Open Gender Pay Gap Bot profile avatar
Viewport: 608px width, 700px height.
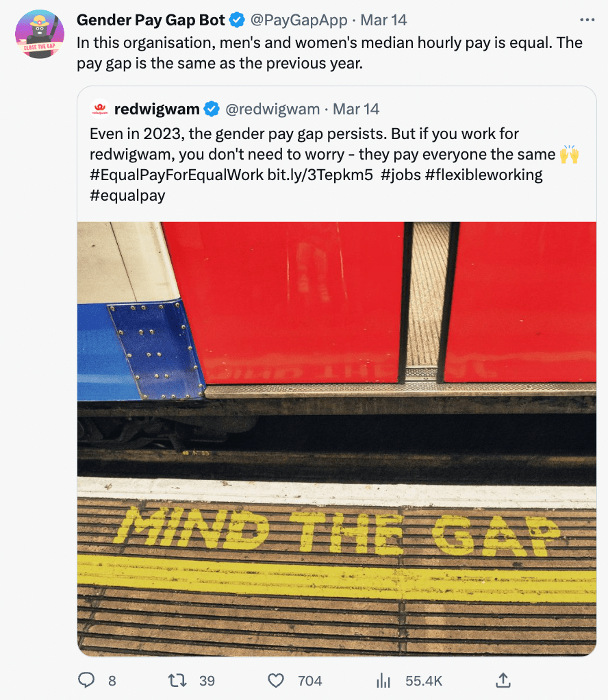[x=40, y=34]
